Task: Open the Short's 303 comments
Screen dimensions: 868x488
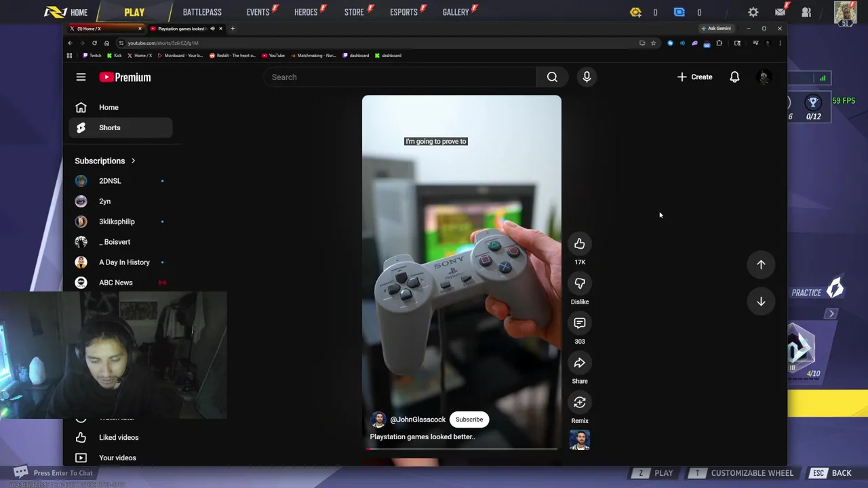Action: [580, 323]
